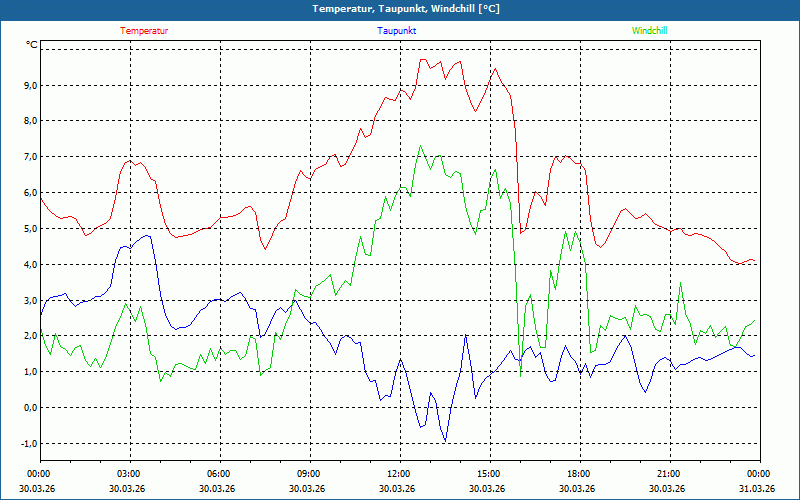This screenshot has width=800, height=500.
Task: Click the '21:00' time axis label
Action: [670, 474]
